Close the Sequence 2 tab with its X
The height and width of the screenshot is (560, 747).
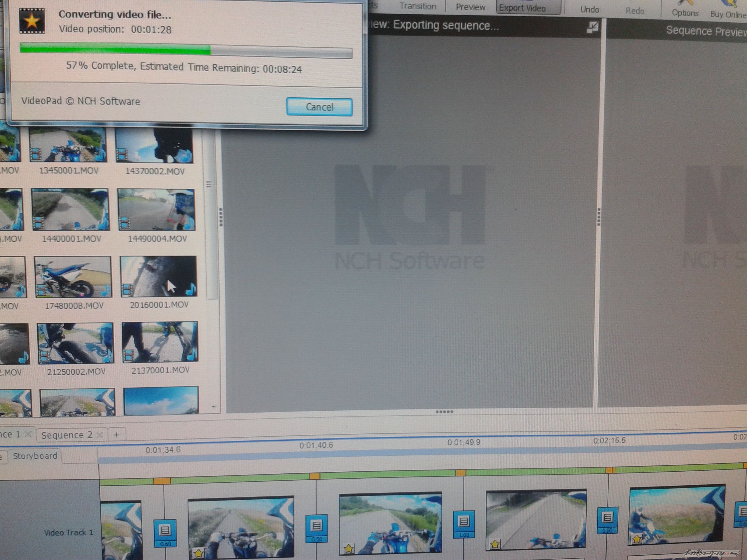pyautogui.click(x=100, y=434)
